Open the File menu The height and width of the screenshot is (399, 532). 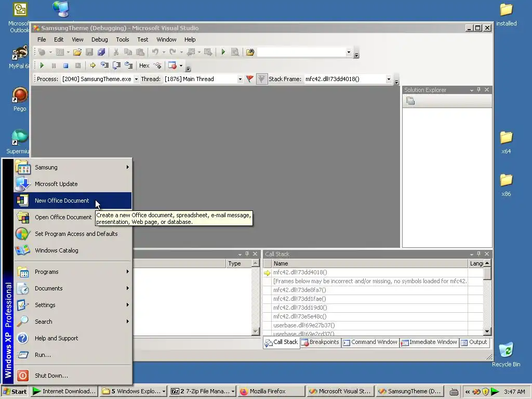pos(42,39)
